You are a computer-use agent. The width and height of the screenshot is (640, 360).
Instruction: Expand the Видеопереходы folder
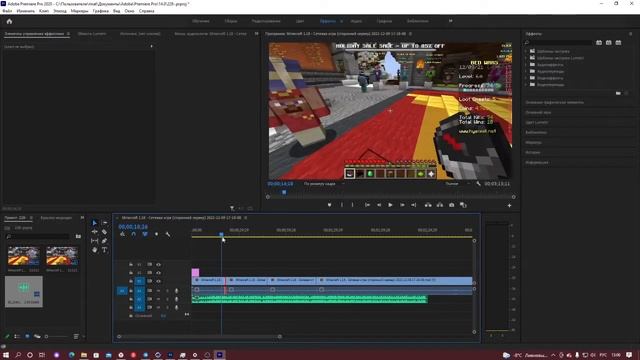527,84
